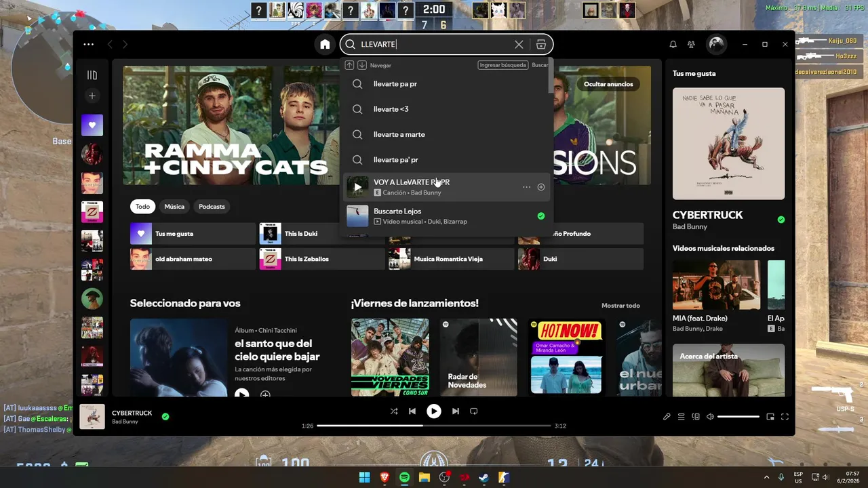Open lyrics microphone icon

coord(667,417)
